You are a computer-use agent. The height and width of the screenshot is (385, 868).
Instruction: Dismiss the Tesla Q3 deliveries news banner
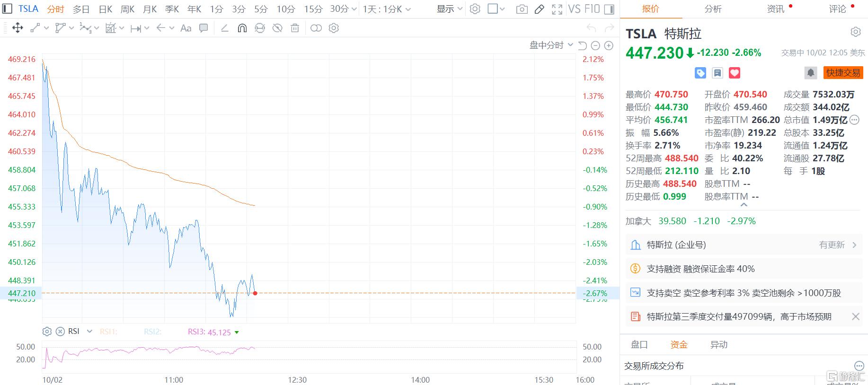pyautogui.click(x=855, y=317)
